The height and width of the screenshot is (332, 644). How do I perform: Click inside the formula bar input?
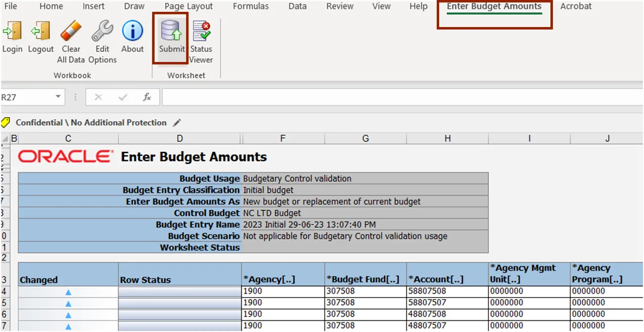[394, 97]
